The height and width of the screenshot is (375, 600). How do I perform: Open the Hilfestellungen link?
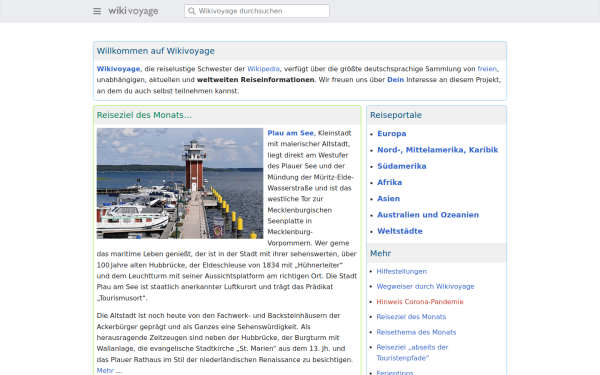[x=401, y=271]
